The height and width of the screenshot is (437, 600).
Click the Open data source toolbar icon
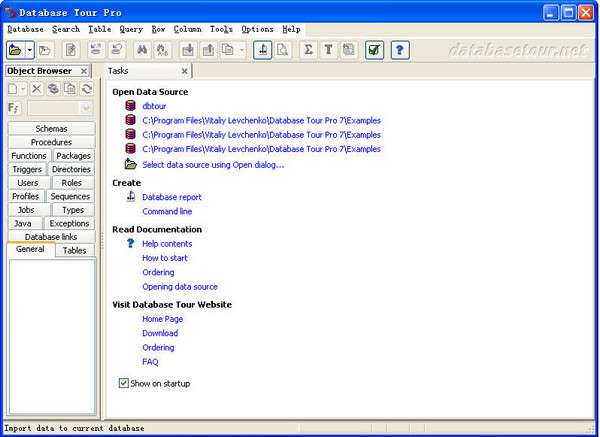[x=15, y=50]
